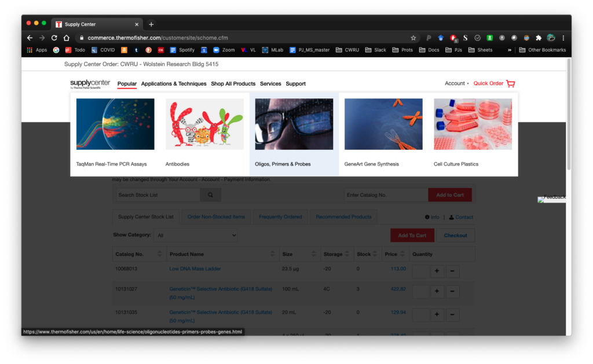Screen dimensions: 593x364
Task: Expand the Prots bookmarks folder
Action: click(x=403, y=50)
